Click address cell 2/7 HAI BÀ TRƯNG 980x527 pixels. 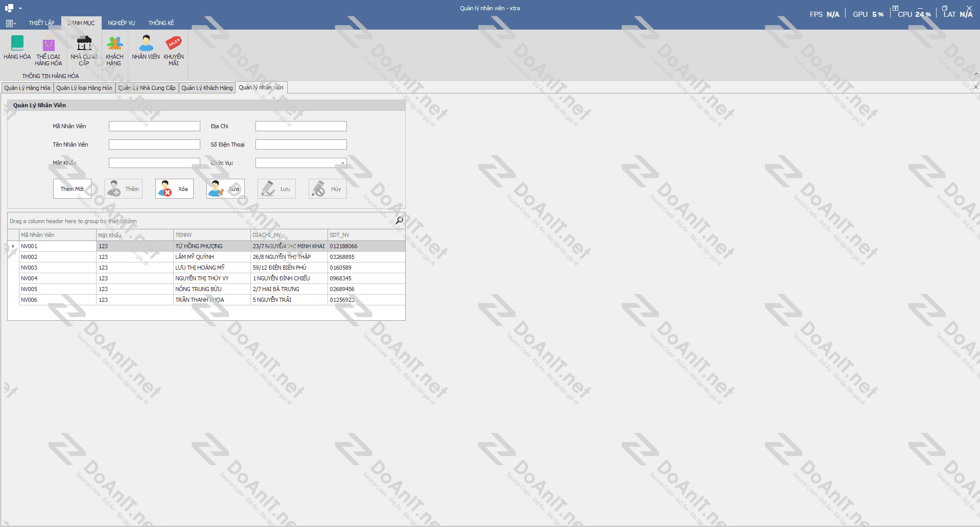[x=289, y=289]
